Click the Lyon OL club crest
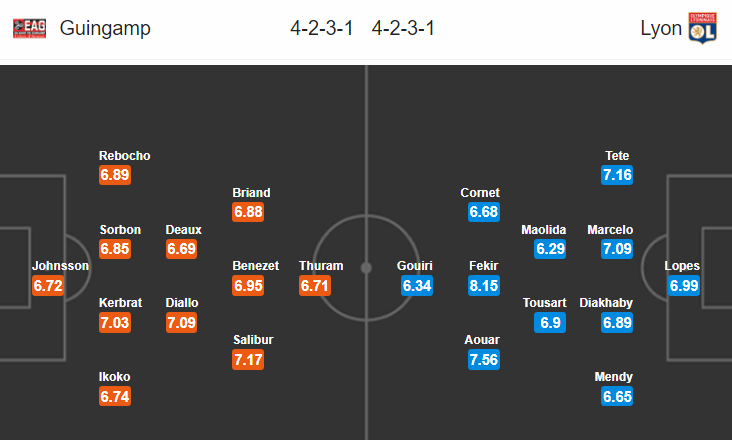 (x=703, y=28)
